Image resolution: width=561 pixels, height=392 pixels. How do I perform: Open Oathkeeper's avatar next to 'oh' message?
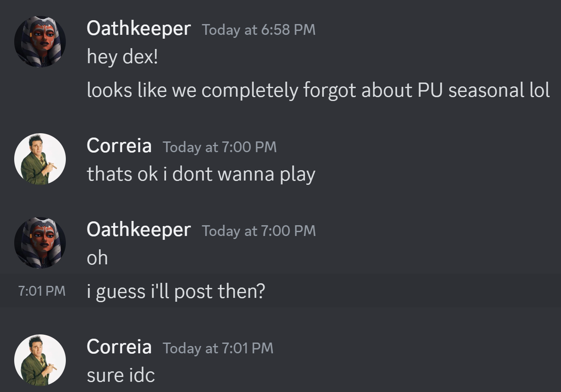click(40, 243)
